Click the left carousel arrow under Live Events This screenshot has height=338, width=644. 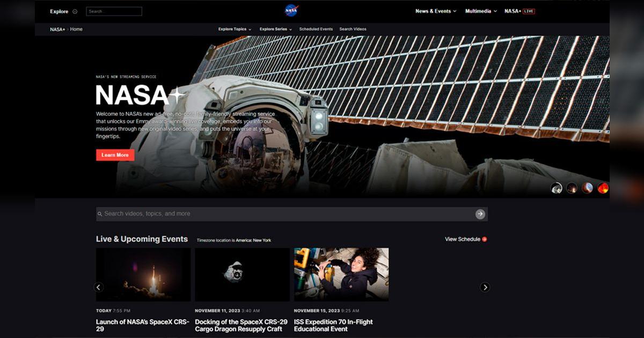(98, 287)
